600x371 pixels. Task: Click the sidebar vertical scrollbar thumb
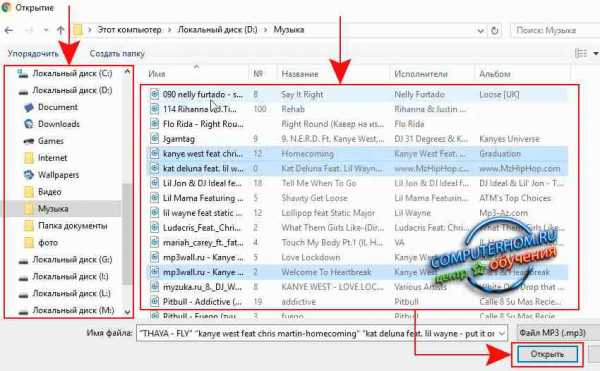[127, 233]
